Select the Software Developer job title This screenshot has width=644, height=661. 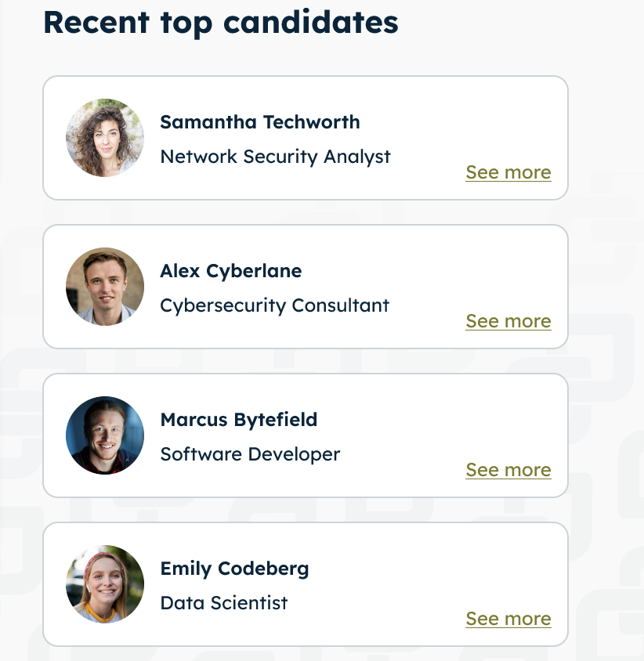(x=250, y=454)
